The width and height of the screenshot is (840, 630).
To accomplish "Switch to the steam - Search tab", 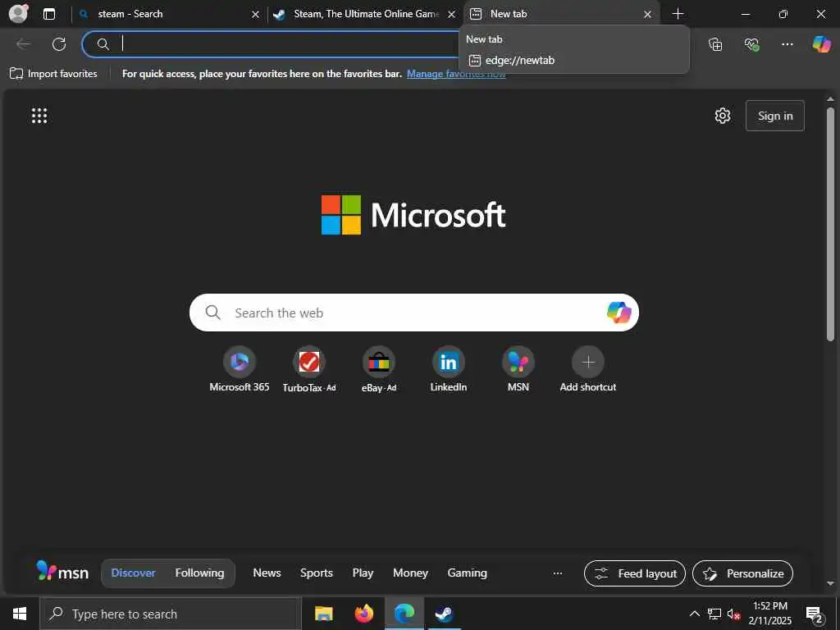I will point(169,14).
